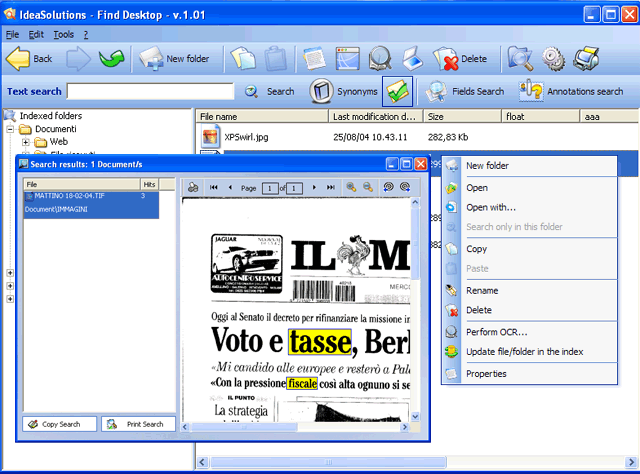Click the grayed Forward arrow icon
The height and width of the screenshot is (474, 640).
[x=78, y=59]
